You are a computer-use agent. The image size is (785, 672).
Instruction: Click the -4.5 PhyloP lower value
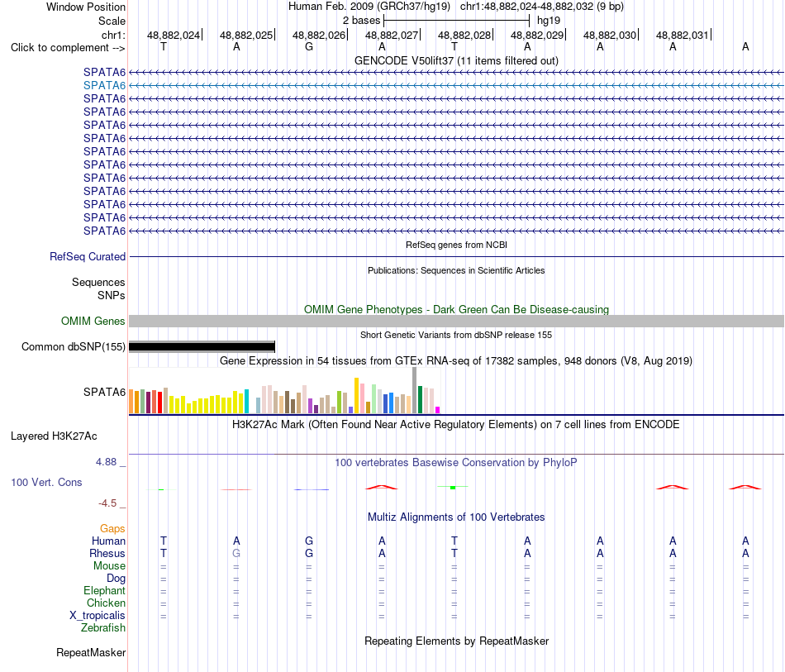107,503
